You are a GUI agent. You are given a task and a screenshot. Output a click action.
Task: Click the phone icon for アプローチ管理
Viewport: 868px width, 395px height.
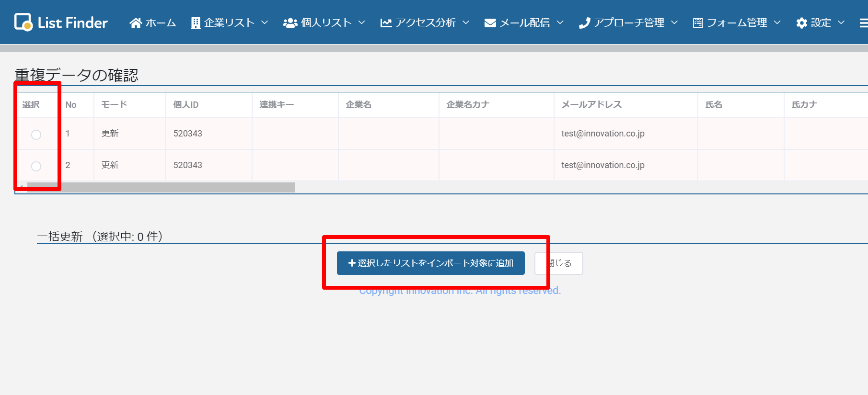tap(584, 23)
